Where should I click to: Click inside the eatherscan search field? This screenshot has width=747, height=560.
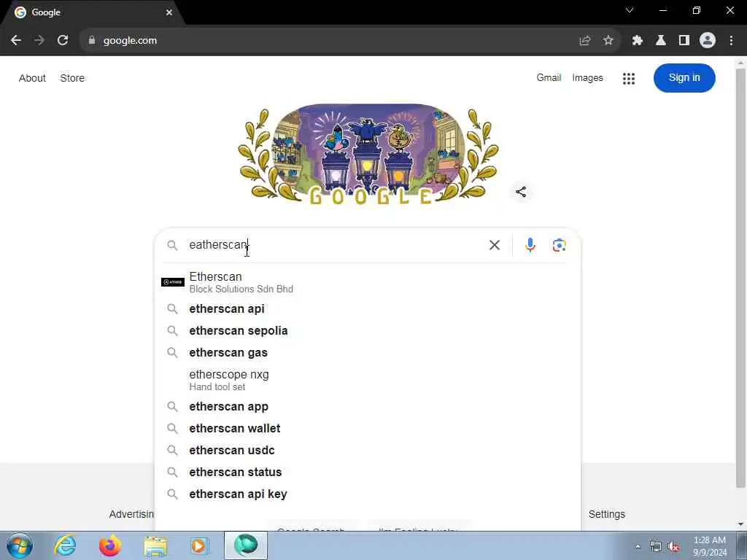click(333, 245)
